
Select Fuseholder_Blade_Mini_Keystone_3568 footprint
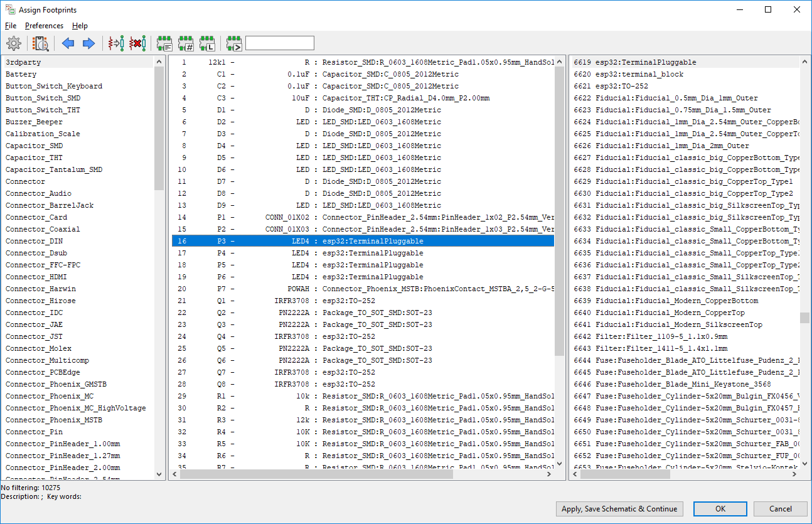pyautogui.click(x=685, y=384)
